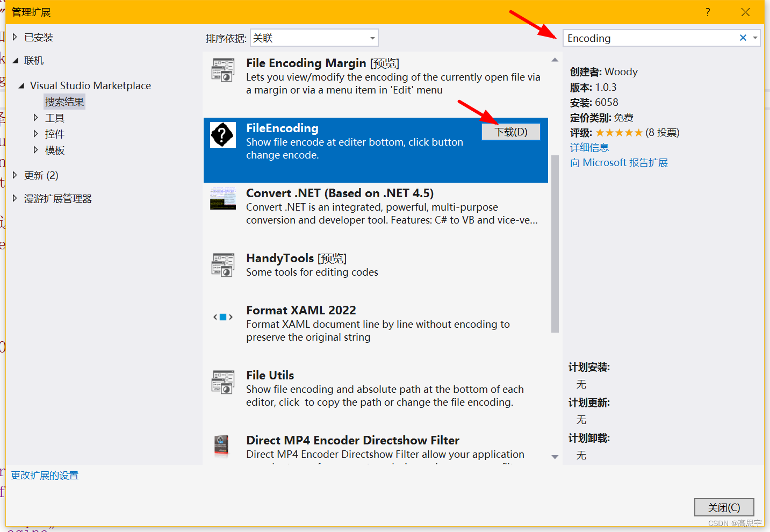Click the 关闭(C) button

(724, 507)
